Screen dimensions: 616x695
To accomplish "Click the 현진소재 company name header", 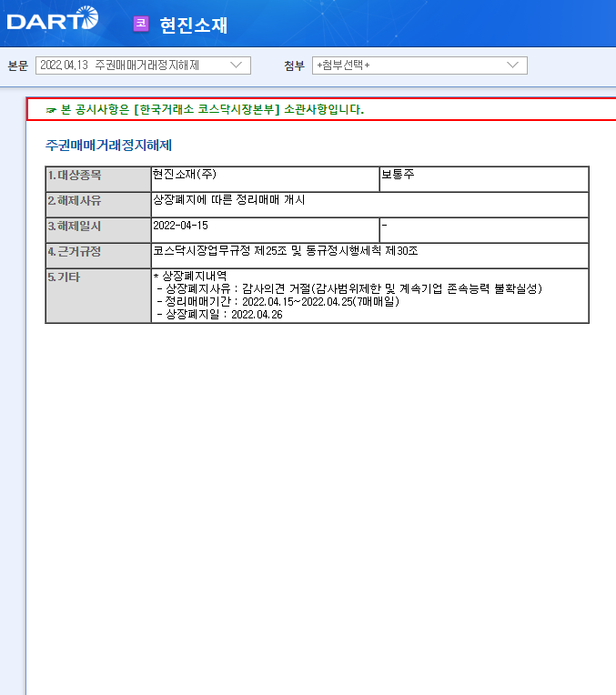I will [x=194, y=25].
